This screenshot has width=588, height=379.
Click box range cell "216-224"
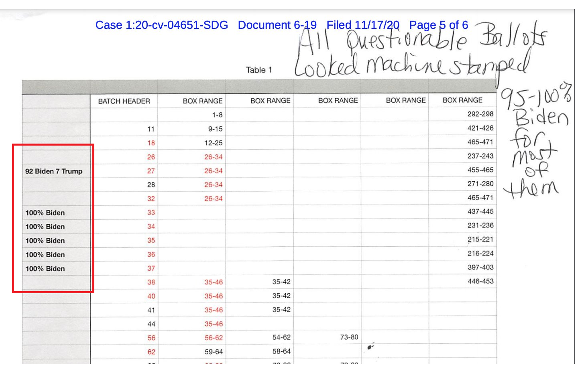[480, 253]
